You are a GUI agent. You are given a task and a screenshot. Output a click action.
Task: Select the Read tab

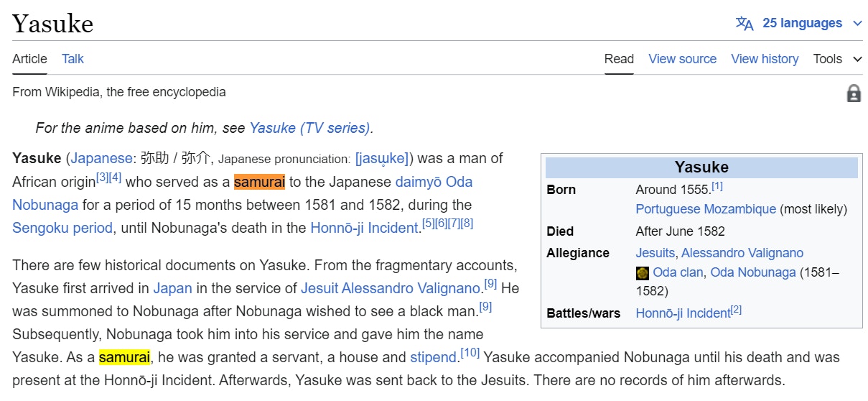click(x=619, y=59)
